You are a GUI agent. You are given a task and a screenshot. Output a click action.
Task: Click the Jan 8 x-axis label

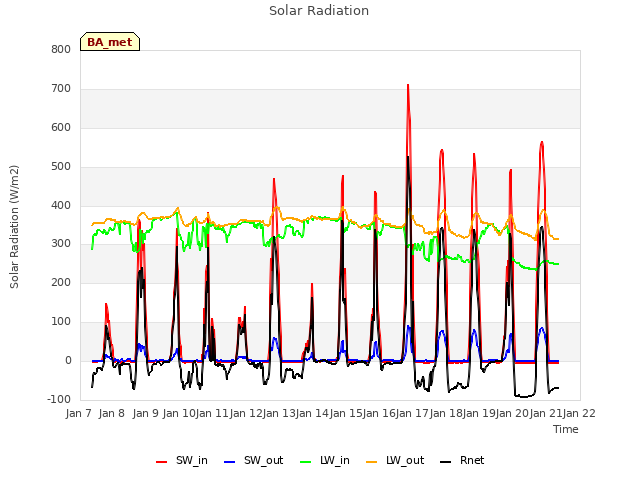[x=112, y=413]
